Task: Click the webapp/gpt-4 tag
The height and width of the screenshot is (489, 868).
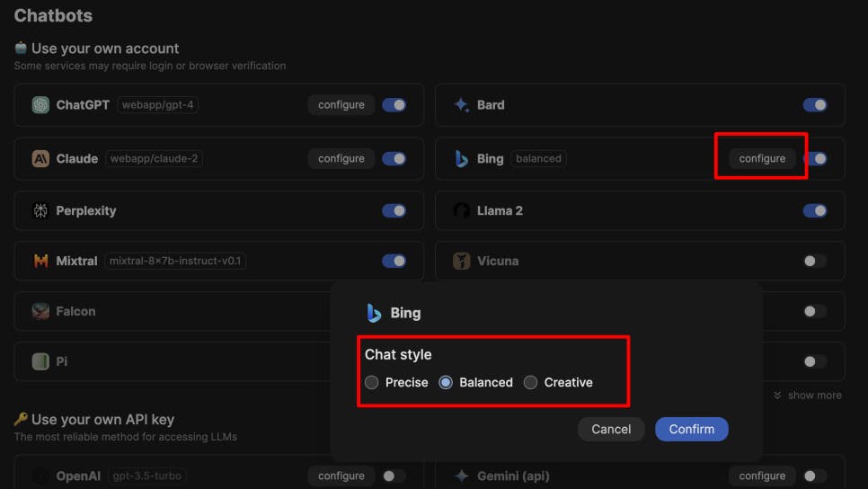Action: (158, 104)
